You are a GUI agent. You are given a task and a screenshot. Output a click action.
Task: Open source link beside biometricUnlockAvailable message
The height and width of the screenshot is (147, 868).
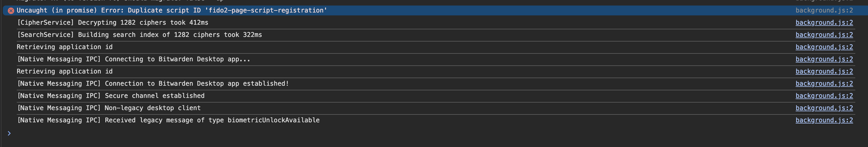pos(824,120)
